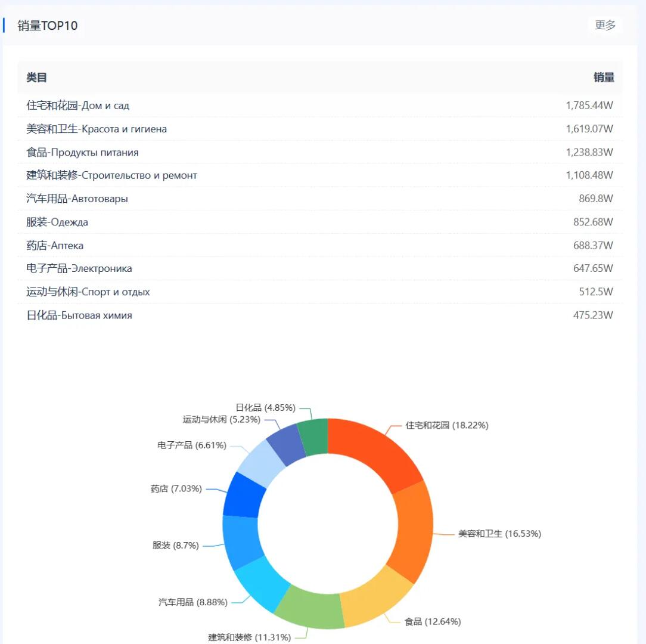Click the sky blue 服装 donut segment
The image size is (646, 644).
[x=242, y=541]
